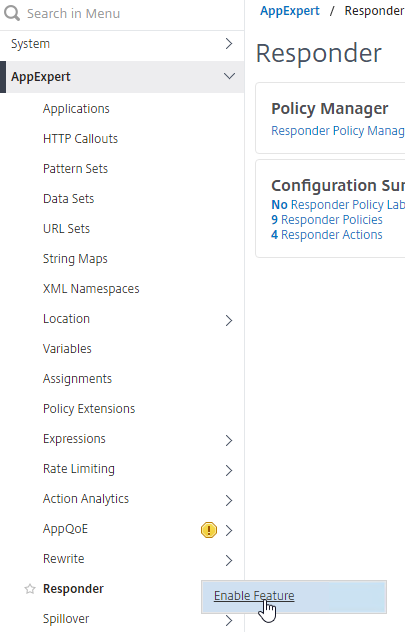Open Applications in the menu
The width and height of the screenshot is (405, 632).
tap(76, 109)
